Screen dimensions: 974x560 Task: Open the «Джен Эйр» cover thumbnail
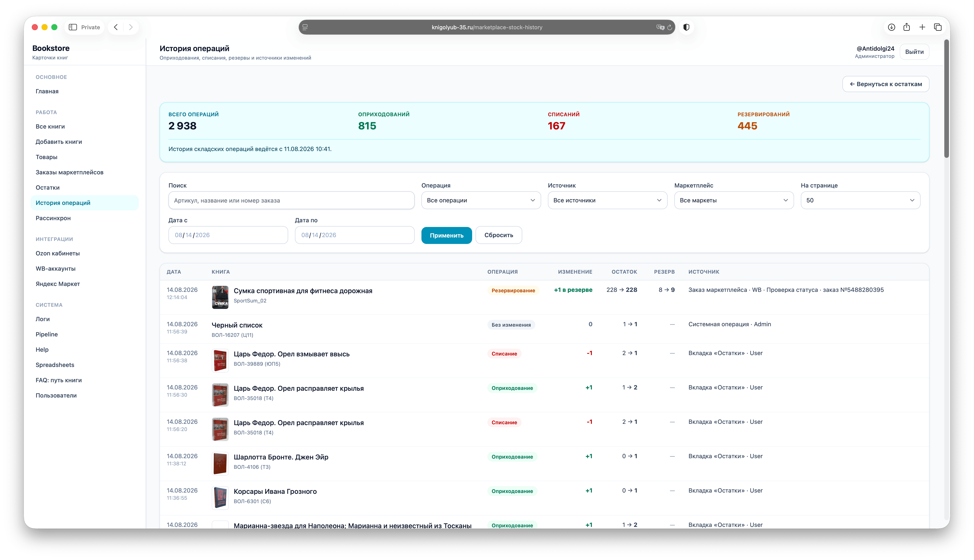click(220, 463)
